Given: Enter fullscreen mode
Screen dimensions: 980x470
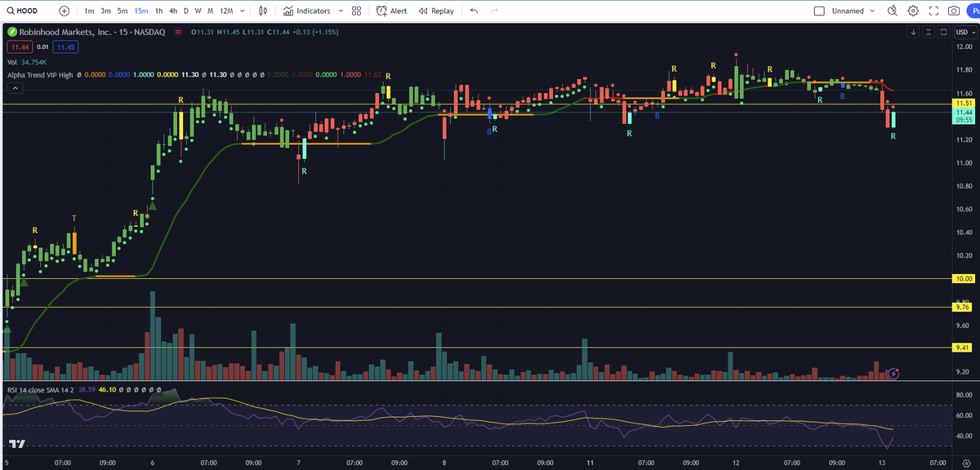Looking at the screenshot, I should 933,11.
